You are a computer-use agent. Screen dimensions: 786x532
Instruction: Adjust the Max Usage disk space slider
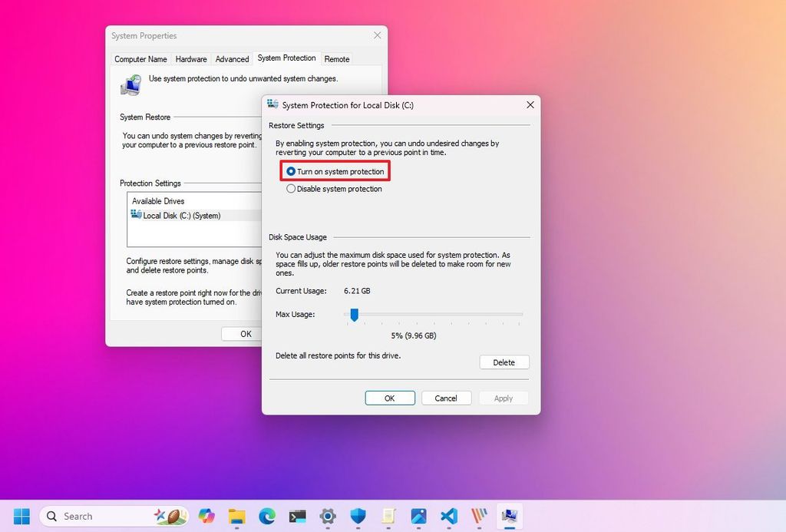pos(354,315)
